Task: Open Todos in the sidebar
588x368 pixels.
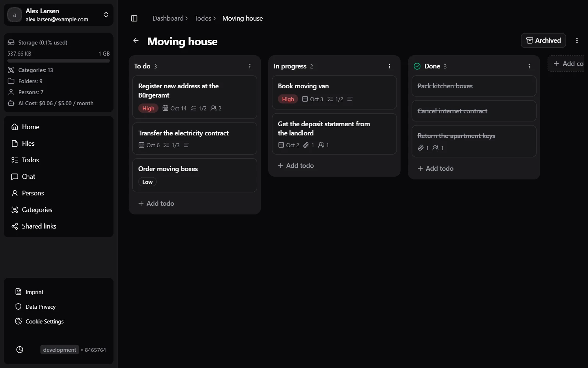Action: [59, 160]
